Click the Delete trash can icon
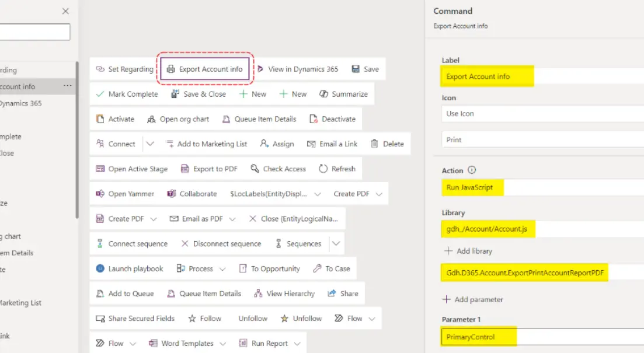Viewport: 644px width, 353px height. pos(374,144)
